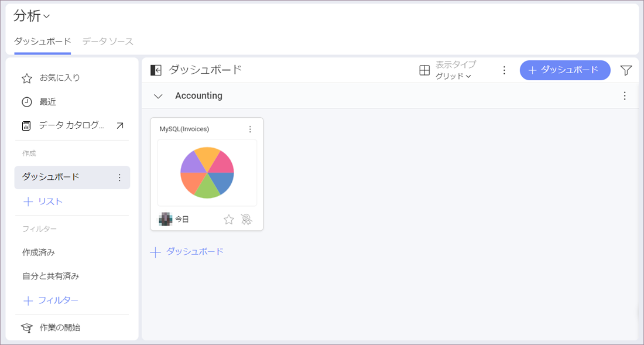644x345 pixels.
Task: Switch to the データ ソース tab
Action: [x=108, y=42]
